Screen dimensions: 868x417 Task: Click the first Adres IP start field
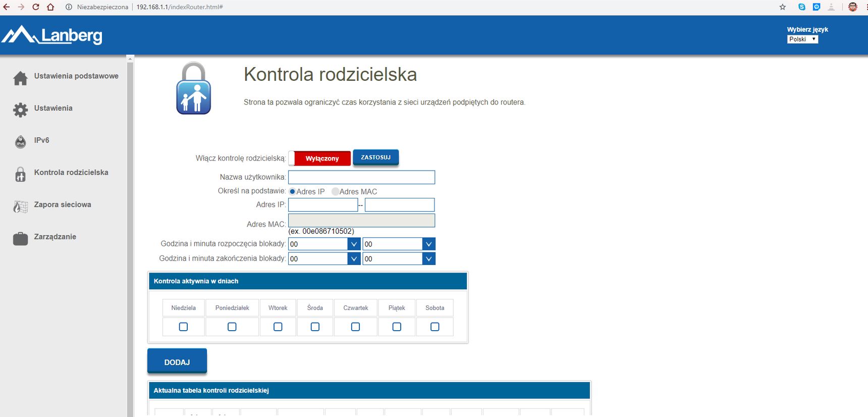point(323,204)
